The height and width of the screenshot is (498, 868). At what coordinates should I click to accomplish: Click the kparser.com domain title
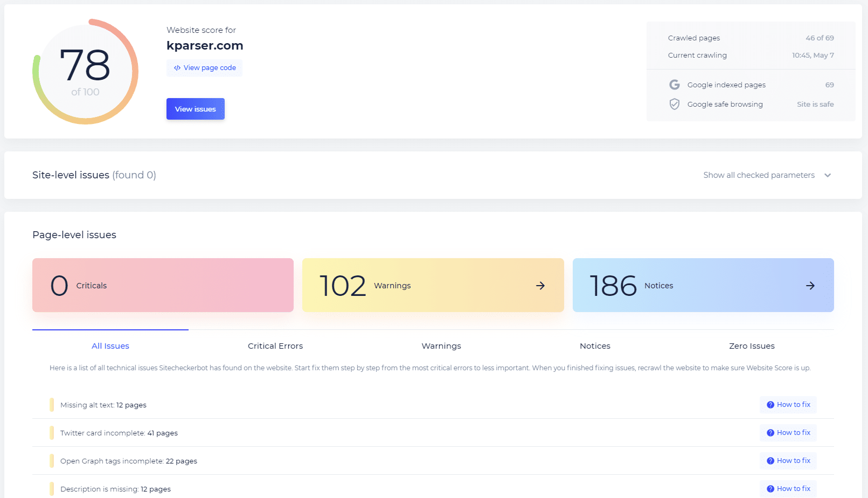(205, 46)
